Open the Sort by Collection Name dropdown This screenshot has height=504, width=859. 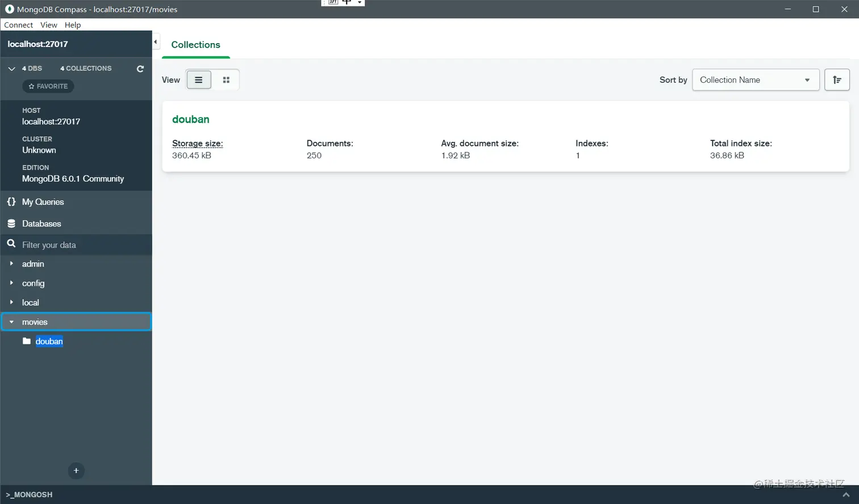(x=756, y=80)
